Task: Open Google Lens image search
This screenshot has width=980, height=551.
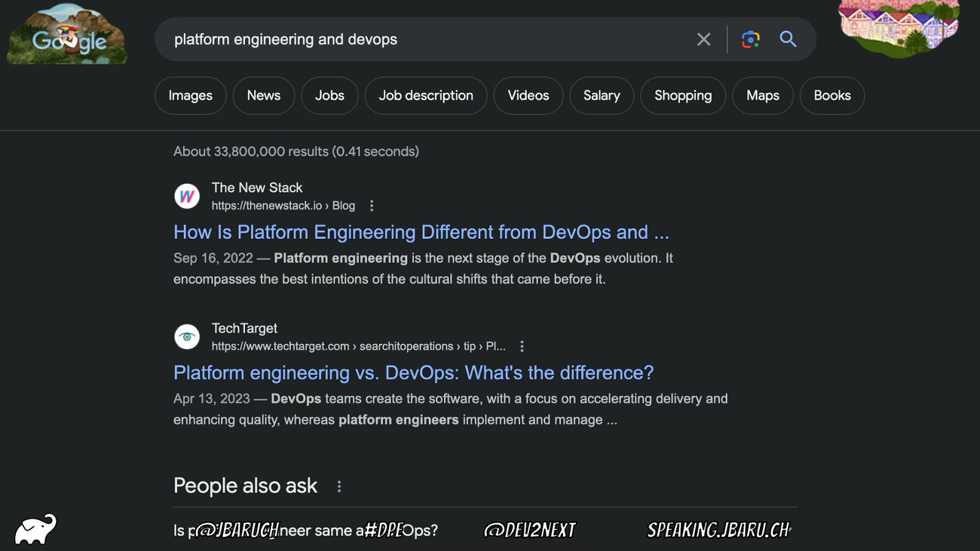Action: point(750,40)
